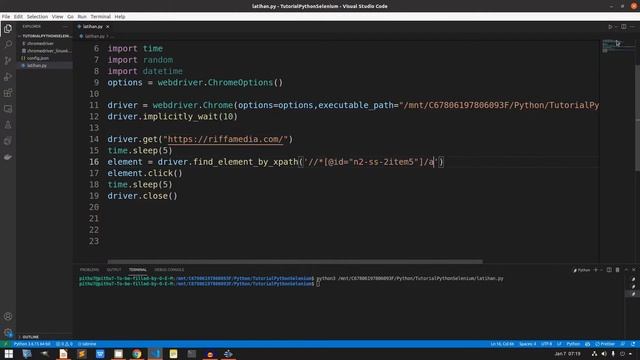Open Explorer panel More Actions ellipsis
The width and height of the screenshot is (640, 360).
pyautogui.click(x=65, y=27)
